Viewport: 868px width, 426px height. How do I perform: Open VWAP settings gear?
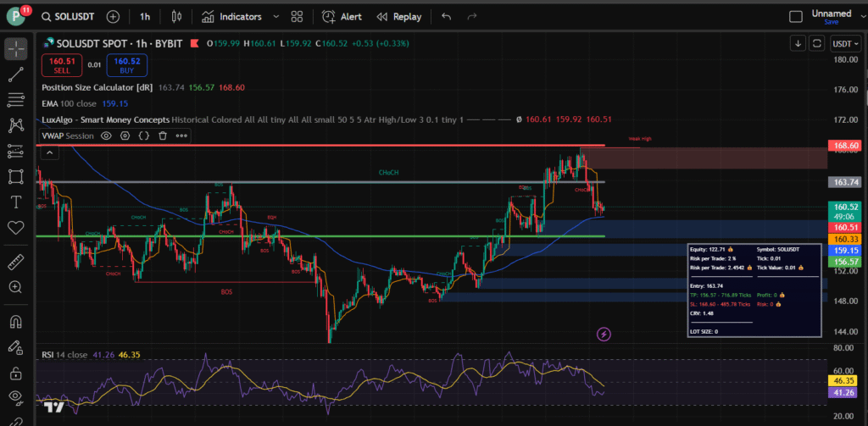click(x=125, y=136)
